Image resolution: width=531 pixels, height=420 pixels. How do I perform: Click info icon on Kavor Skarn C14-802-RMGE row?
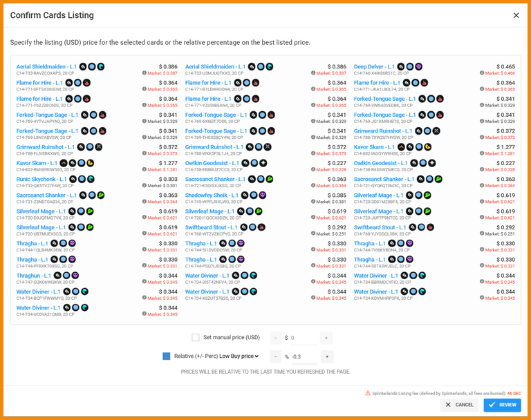(144, 169)
